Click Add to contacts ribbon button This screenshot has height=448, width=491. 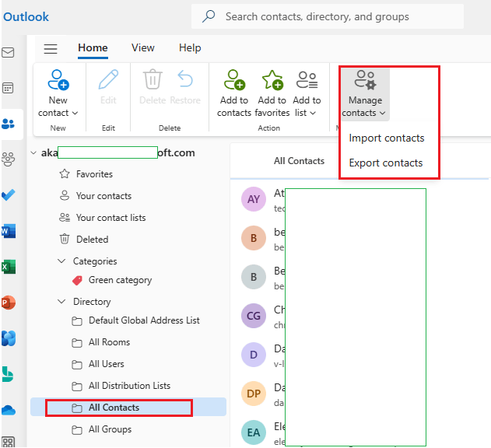click(234, 93)
